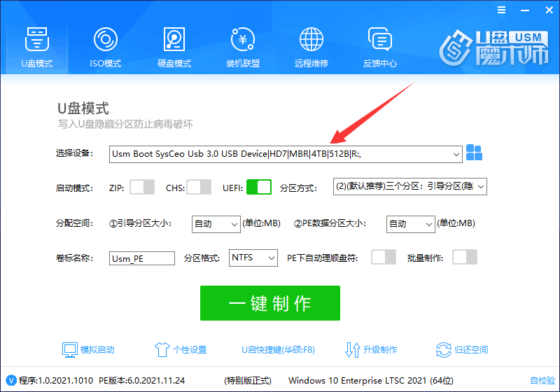This screenshot has height=392, width=560.
Task: Click the 写入U盘隐藏分区防止病毒破坏 subtitle
Action: (125, 124)
